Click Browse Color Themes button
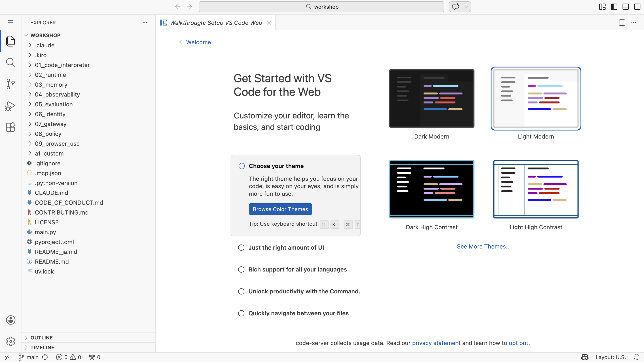 click(280, 209)
